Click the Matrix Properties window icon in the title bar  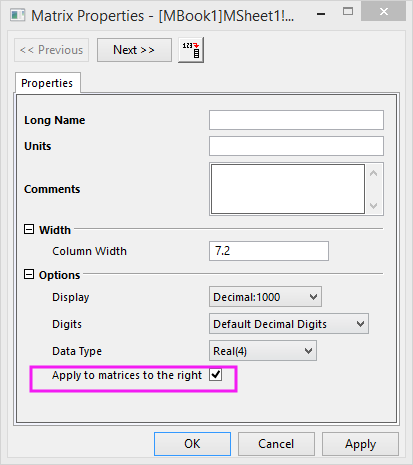[x=17, y=15]
